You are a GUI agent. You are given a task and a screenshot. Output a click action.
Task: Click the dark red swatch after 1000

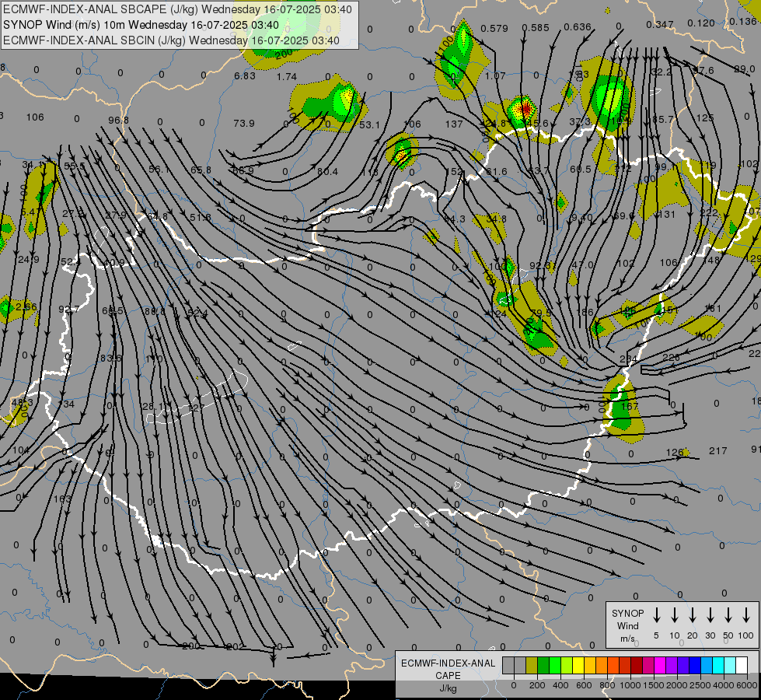pyautogui.click(x=637, y=666)
